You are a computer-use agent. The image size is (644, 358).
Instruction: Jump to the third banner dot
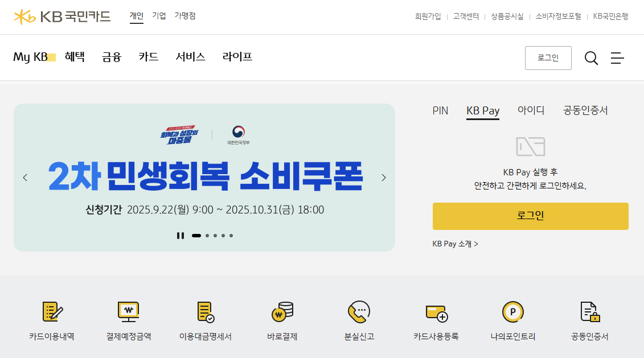click(215, 236)
